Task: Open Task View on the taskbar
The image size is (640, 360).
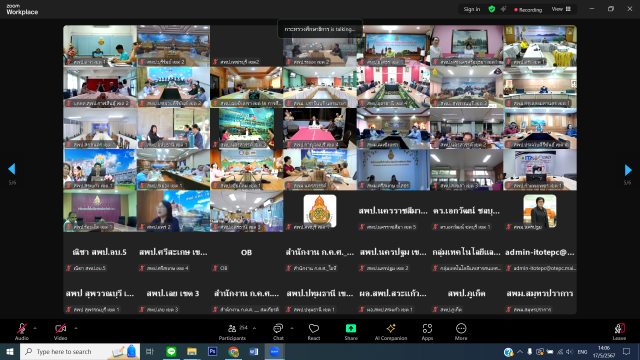Action: point(150,351)
